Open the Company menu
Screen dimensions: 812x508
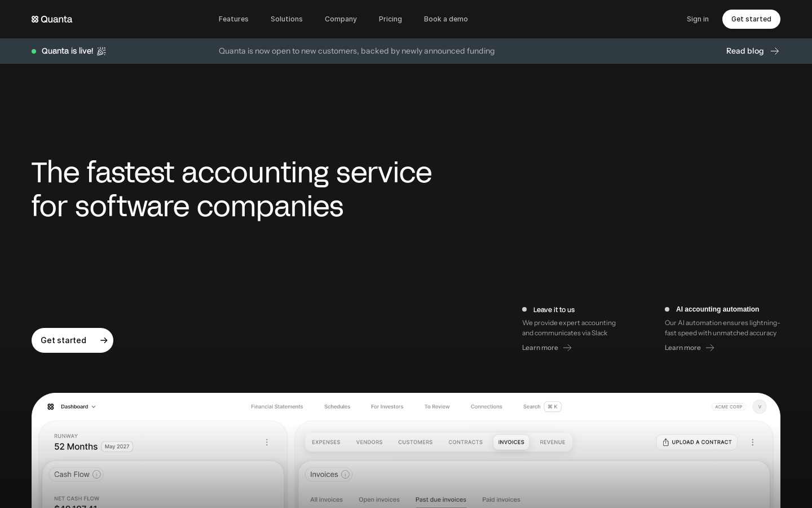(341, 19)
